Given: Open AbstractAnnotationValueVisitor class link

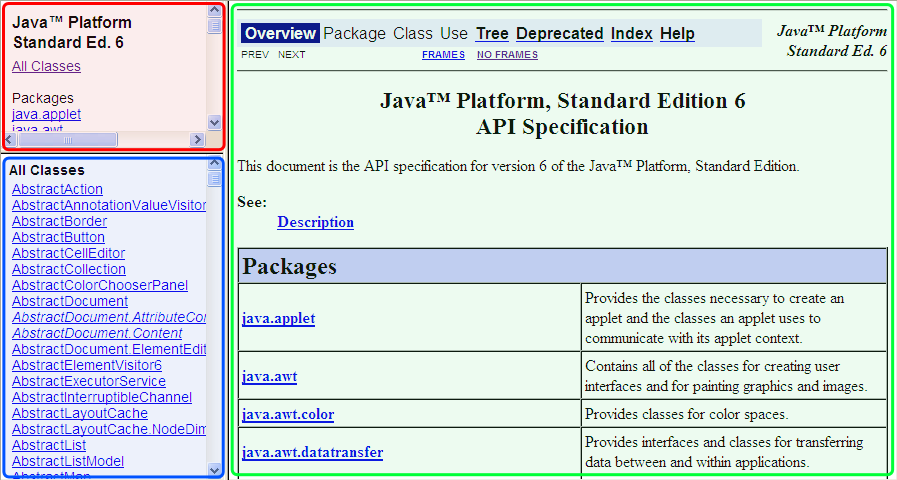Looking at the screenshot, I should pos(109,205).
